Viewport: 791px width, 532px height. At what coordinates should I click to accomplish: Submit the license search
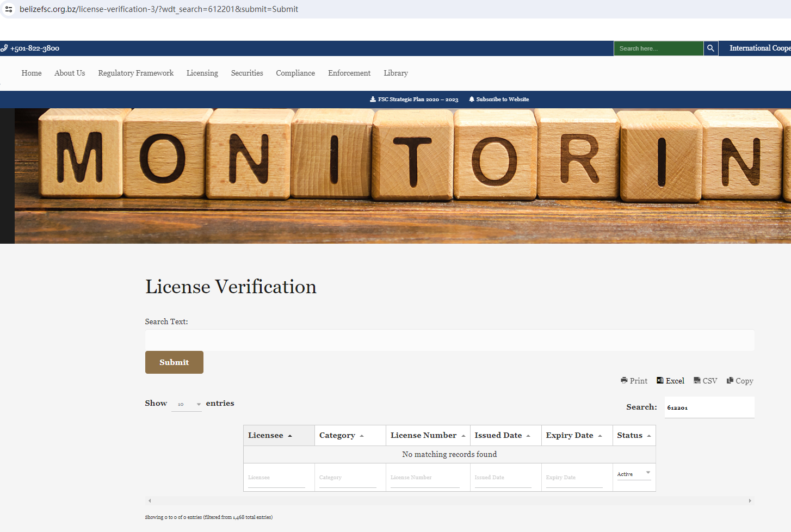pyautogui.click(x=174, y=362)
